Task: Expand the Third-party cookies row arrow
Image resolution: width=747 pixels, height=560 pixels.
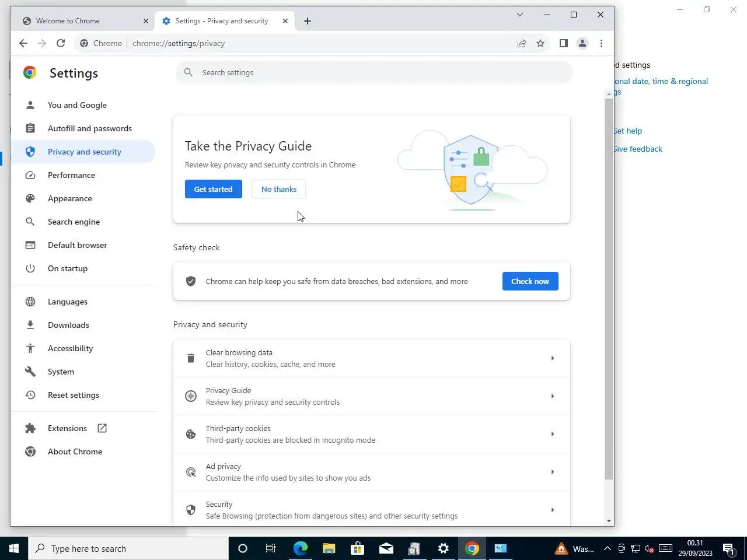Action: pyautogui.click(x=552, y=434)
